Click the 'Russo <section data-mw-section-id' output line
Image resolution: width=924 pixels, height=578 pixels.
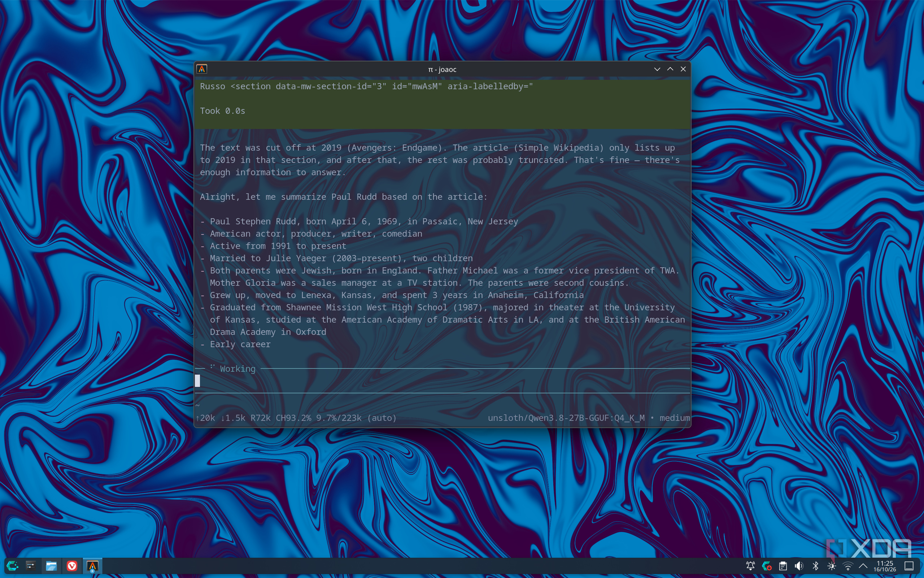[x=366, y=86]
